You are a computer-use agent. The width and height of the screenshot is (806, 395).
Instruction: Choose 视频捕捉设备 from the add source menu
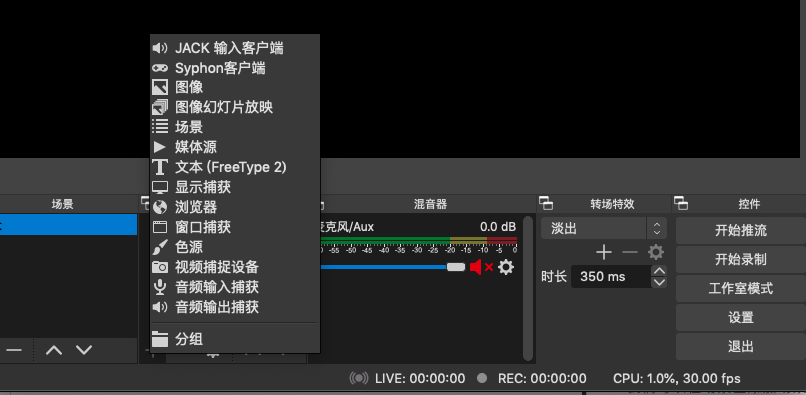[x=235, y=267]
